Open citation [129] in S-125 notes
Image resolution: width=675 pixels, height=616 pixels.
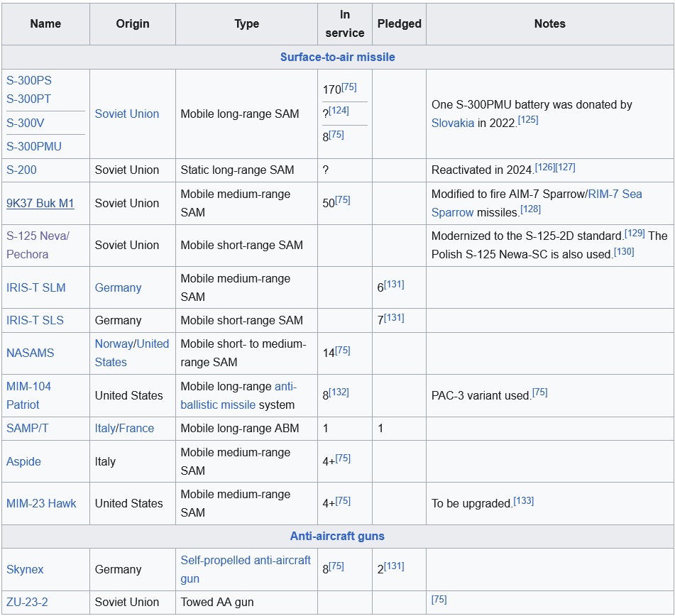pos(635,233)
